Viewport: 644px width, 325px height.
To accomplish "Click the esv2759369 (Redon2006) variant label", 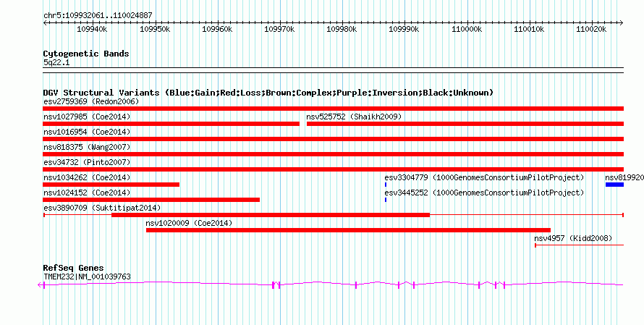I will 91,101.
